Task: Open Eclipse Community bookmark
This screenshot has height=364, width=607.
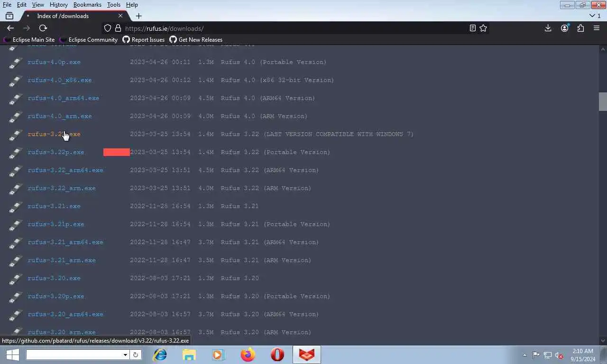Action: tap(88, 40)
